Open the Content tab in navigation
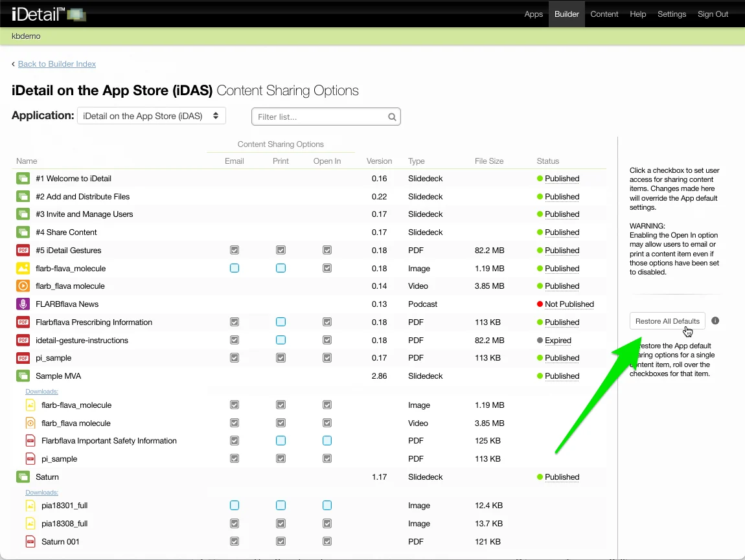Screen dimensions: 745x560 point(604,14)
